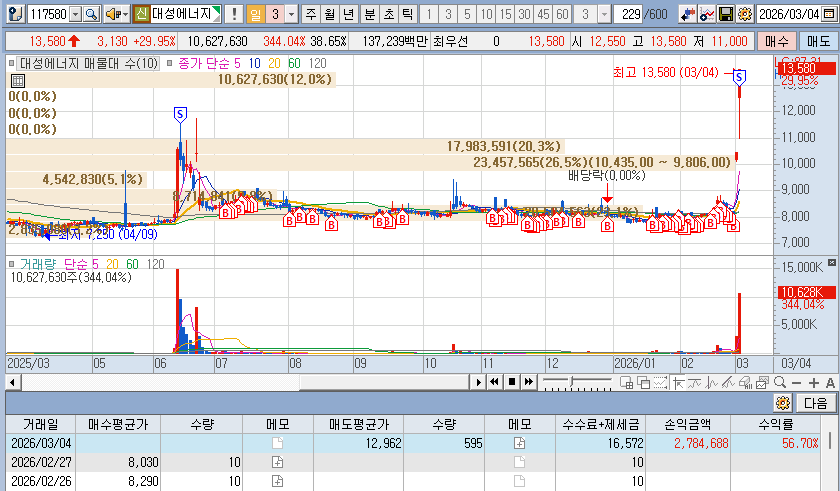
Task: Open buy memo icon for 2026/02/27
Action: coord(278,462)
